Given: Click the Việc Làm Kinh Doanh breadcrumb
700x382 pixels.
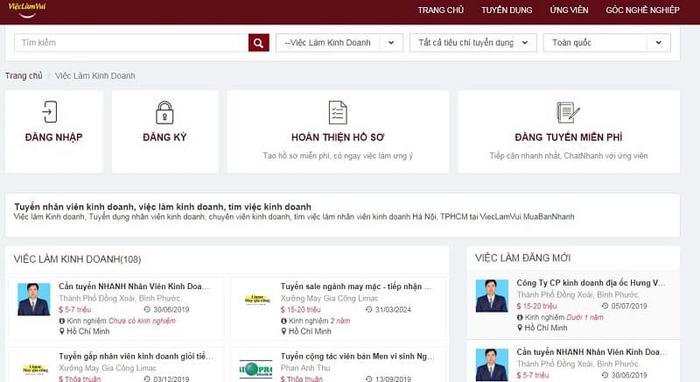Looking at the screenshot, I should [95, 76].
